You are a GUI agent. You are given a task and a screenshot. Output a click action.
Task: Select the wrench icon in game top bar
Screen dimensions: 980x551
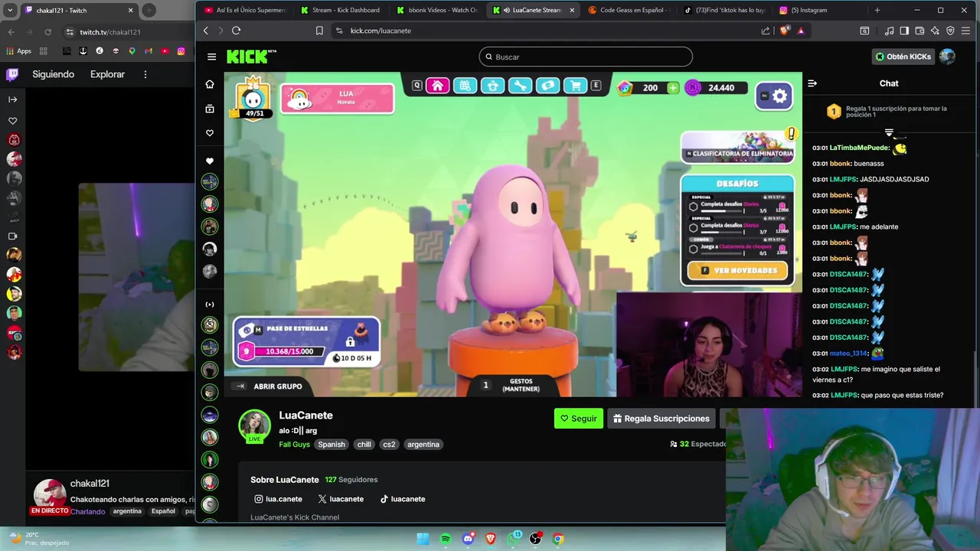coord(520,86)
